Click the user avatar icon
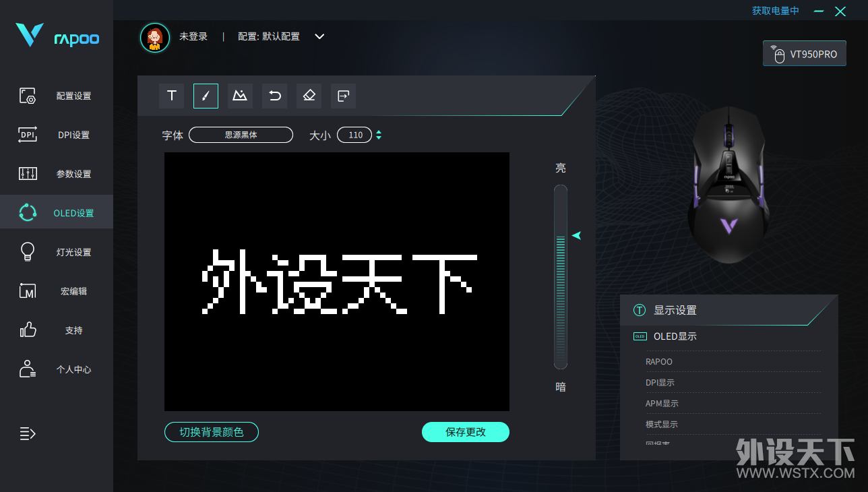Screen dimensions: 868x492 pos(155,37)
